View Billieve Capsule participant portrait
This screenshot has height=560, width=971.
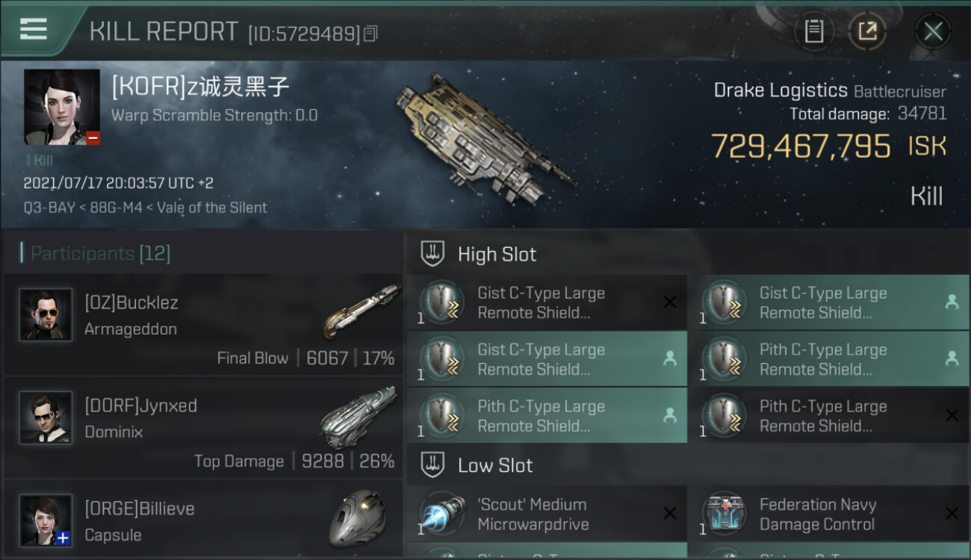pyautogui.click(x=46, y=520)
